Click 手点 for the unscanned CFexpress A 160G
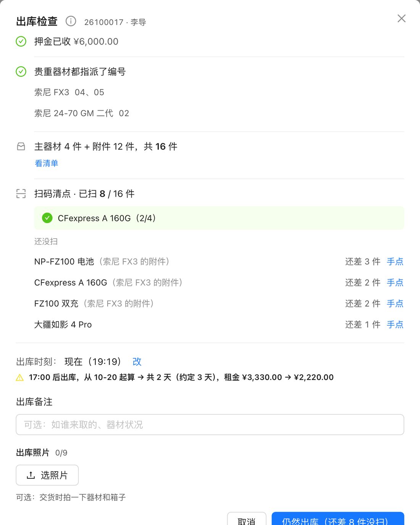The width and height of the screenshot is (420, 525). [x=395, y=283]
